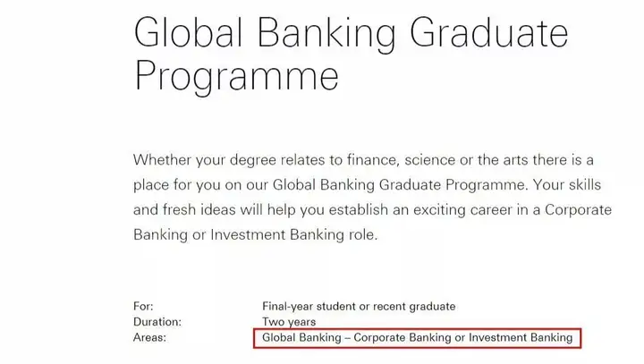Viewport: 644px width, 364px height.
Task: Click the "Two years" duration value
Action: [289, 322]
